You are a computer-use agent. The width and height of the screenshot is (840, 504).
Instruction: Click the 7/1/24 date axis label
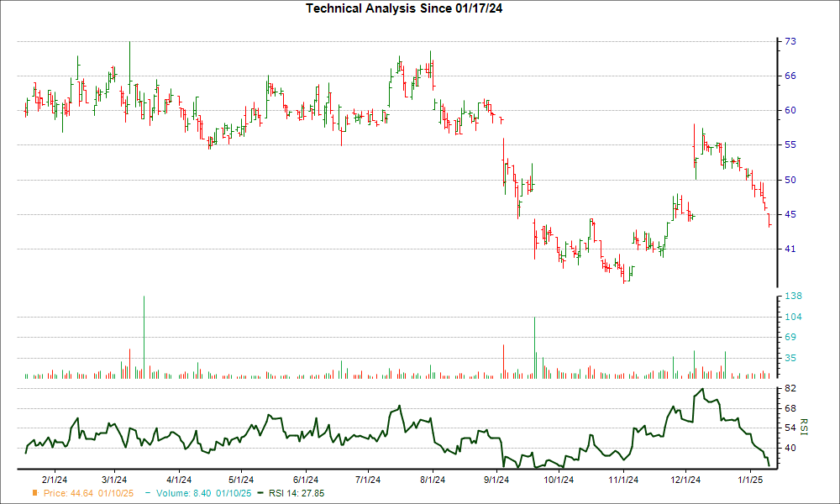(368, 480)
